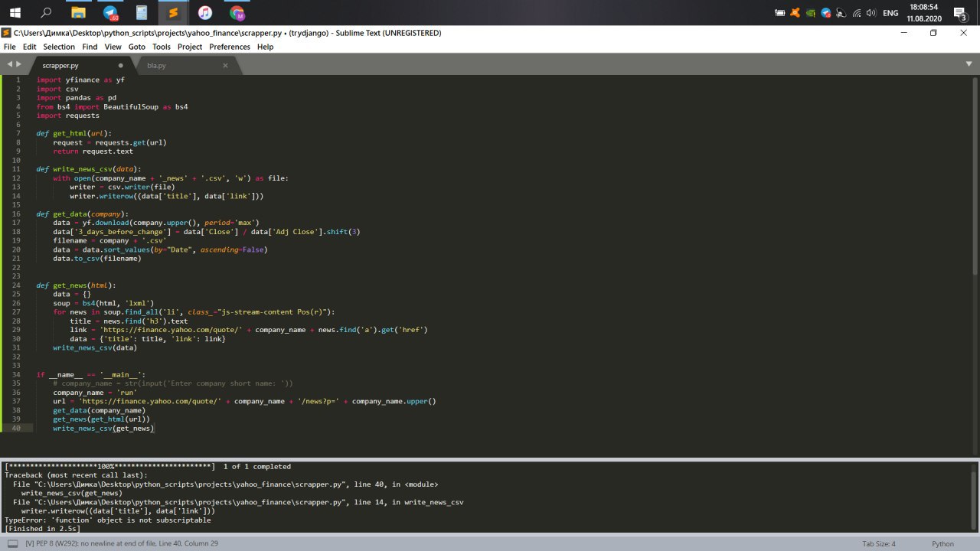Open the Find menu
980x551 pixels.
click(x=90, y=47)
